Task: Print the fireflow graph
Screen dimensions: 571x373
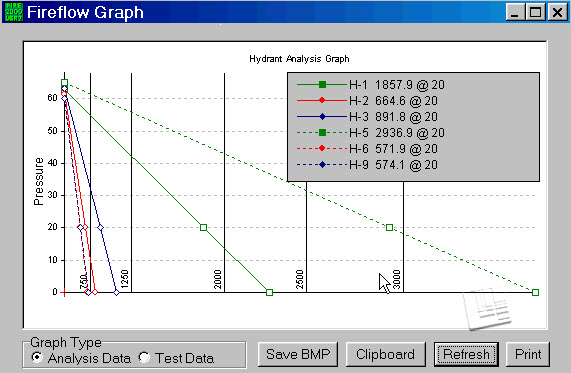Action: (x=528, y=354)
